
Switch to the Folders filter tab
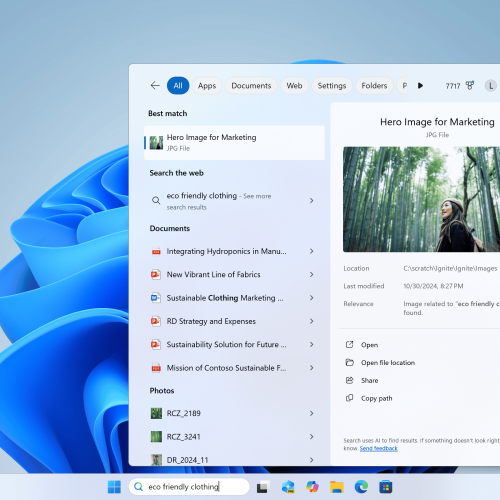pyautogui.click(x=374, y=86)
